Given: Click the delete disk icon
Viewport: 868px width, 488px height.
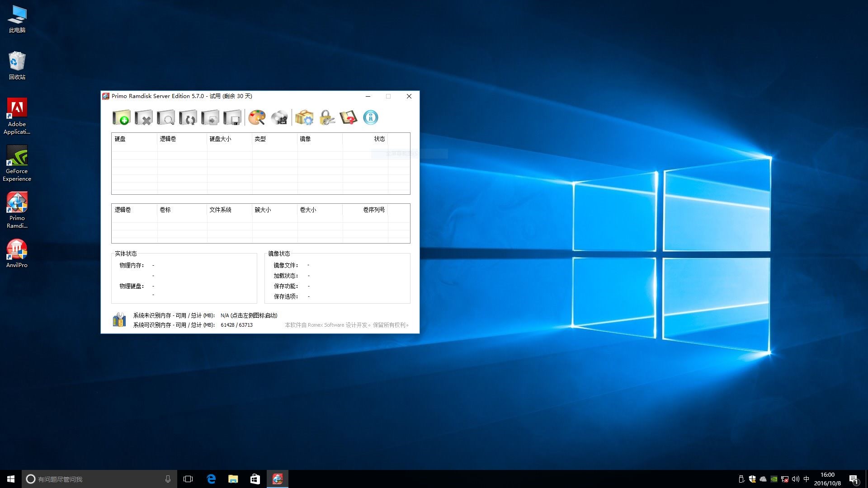Looking at the screenshot, I should pyautogui.click(x=144, y=118).
